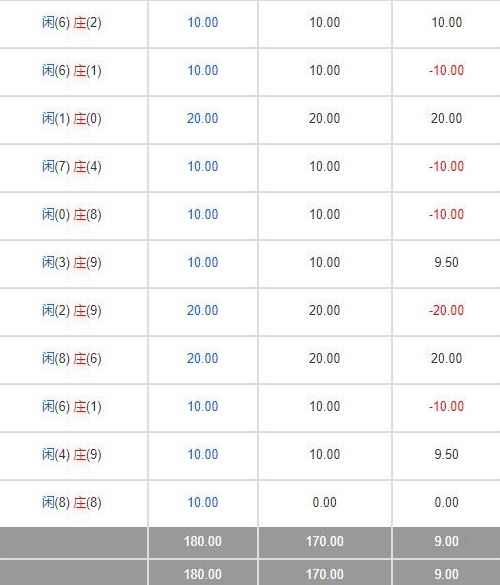Click 9.50 payout in 闲(4) 庄(9) row
Image resolution: width=500 pixels, height=585 pixels.
446,454
